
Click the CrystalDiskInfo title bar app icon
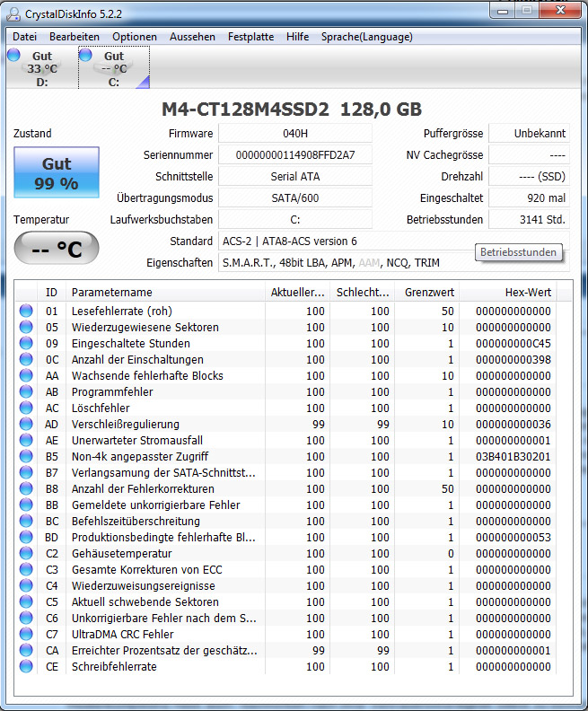click(x=13, y=13)
